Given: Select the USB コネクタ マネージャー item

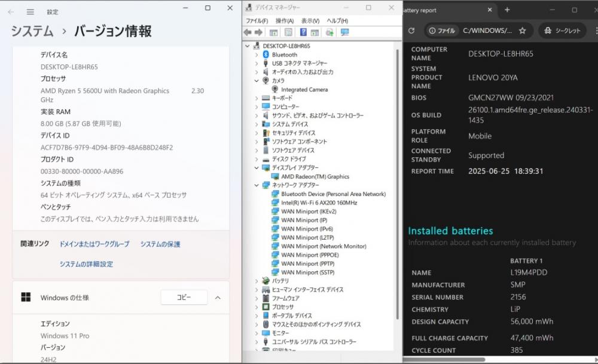Looking at the screenshot, I should point(300,63).
